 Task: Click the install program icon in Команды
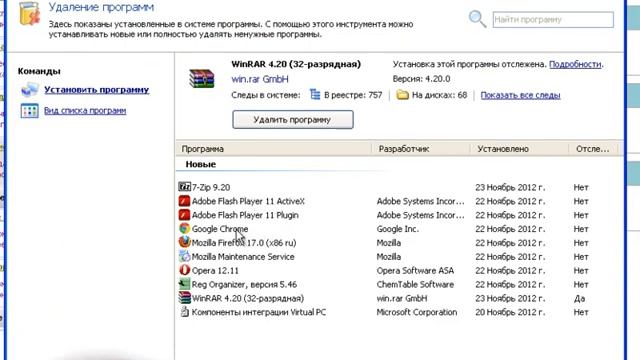(29, 90)
